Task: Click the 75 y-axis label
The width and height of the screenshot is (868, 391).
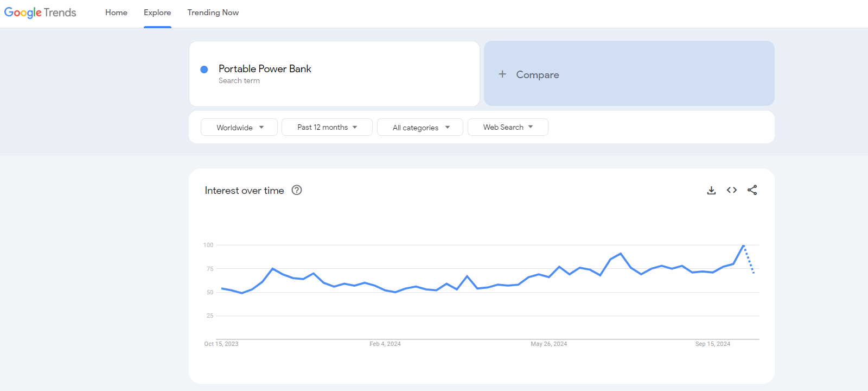Action: click(x=210, y=269)
